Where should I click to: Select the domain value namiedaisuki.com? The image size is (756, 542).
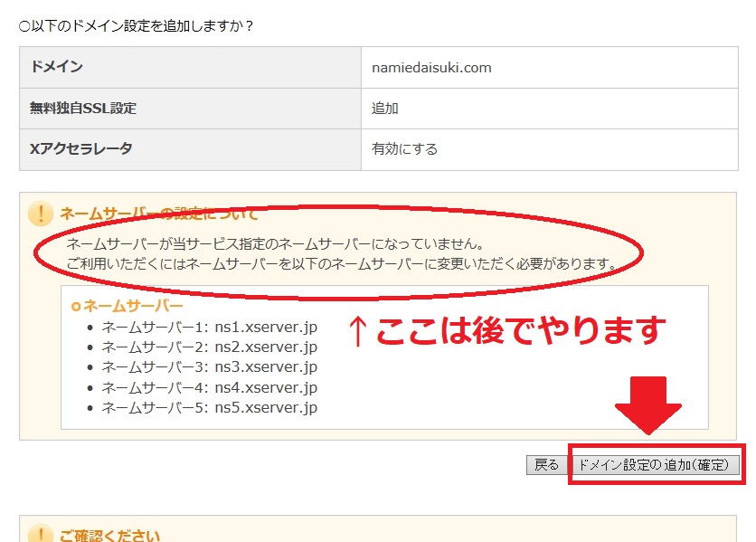pos(431,68)
